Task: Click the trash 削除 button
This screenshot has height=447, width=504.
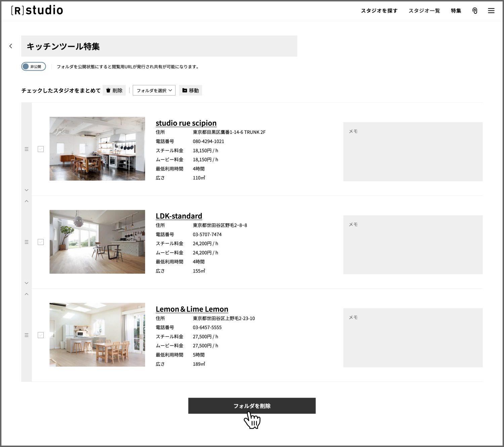Action: [x=114, y=90]
